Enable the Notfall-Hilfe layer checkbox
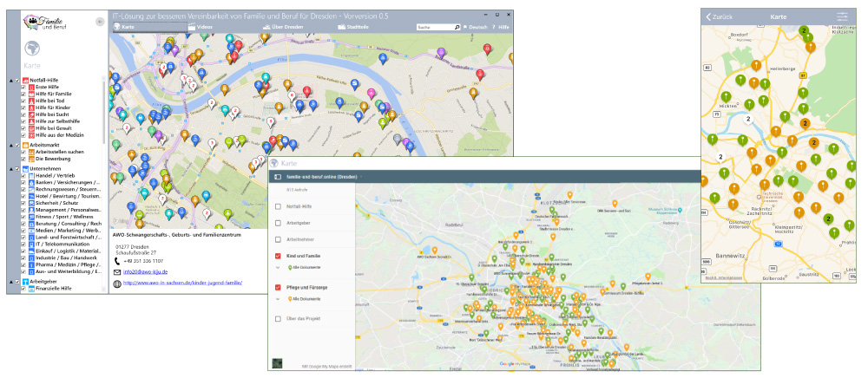Screen dimensions: 868x378 pos(278,206)
